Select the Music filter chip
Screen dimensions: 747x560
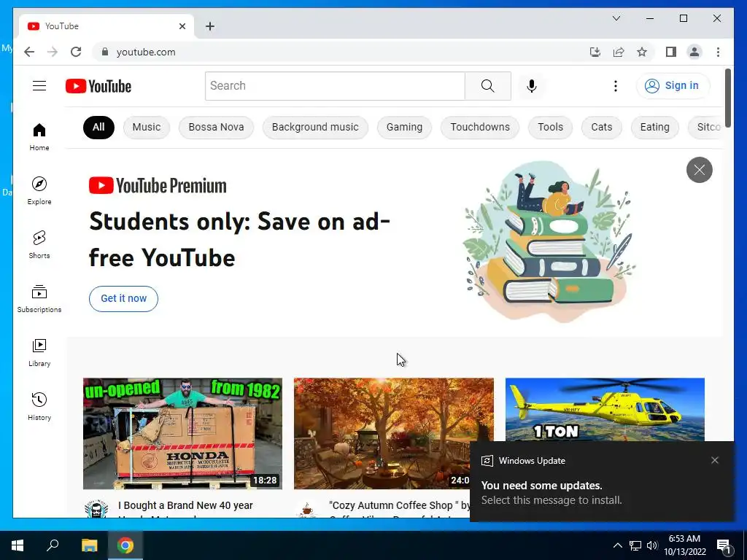[146, 127]
